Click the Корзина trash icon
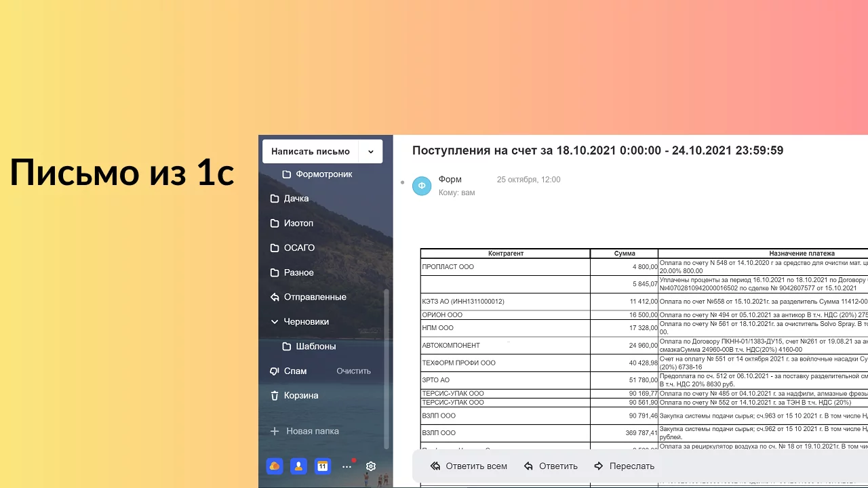The width and height of the screenshot is (868, 488). 275,396
